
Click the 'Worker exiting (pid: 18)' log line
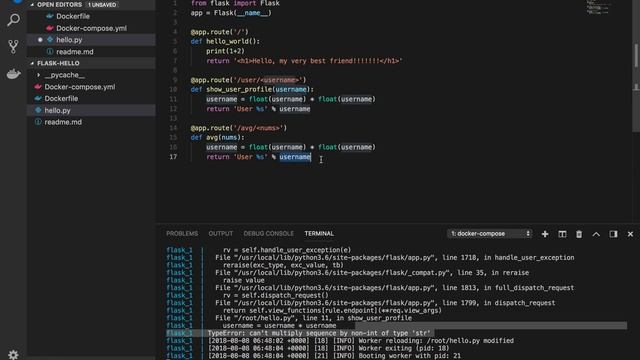coord(328,348)
